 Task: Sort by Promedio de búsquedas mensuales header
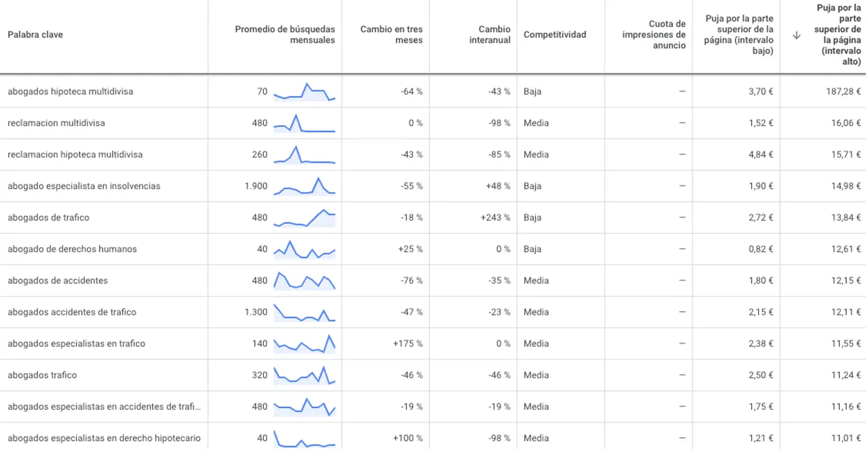tap(285, 35)
